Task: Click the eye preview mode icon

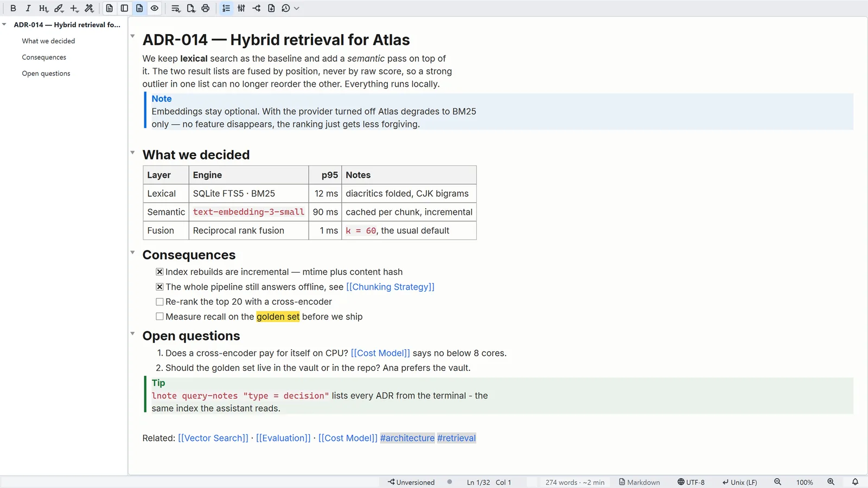Action: pyautogui.click(x=155, y=8)
